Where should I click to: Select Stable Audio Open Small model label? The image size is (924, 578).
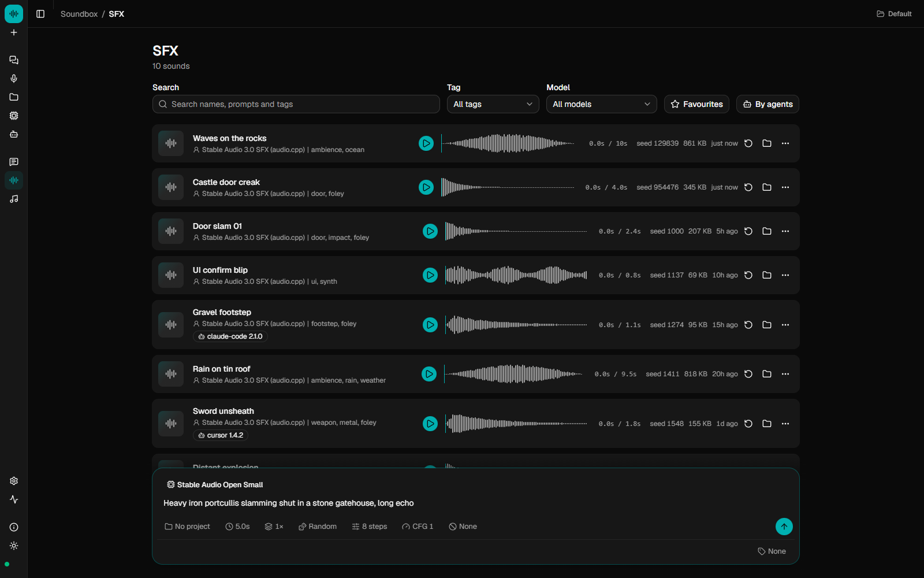pyautogui.click(x=215, y=485)
